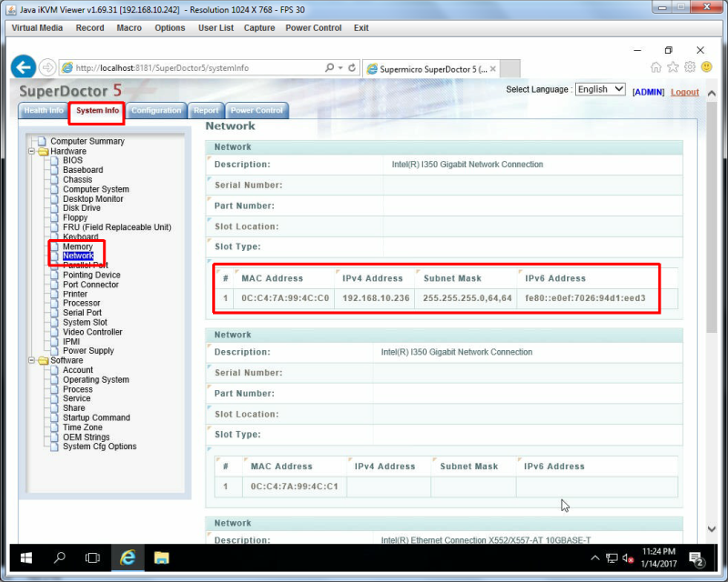Click the browser back arrow button
The width and height of the screenshot is (728, 582).
tap(24, 67)
